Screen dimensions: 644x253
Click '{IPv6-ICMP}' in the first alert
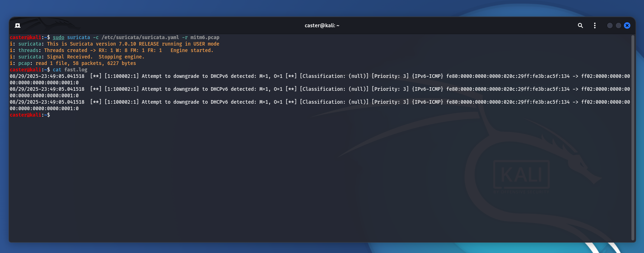(x=428, y=76)
